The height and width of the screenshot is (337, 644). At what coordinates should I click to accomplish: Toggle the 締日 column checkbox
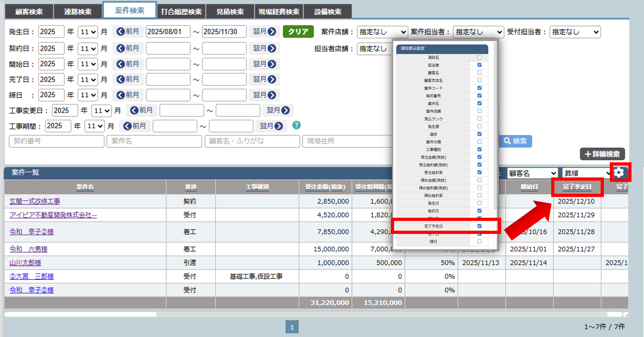click(x=479, y=242)
